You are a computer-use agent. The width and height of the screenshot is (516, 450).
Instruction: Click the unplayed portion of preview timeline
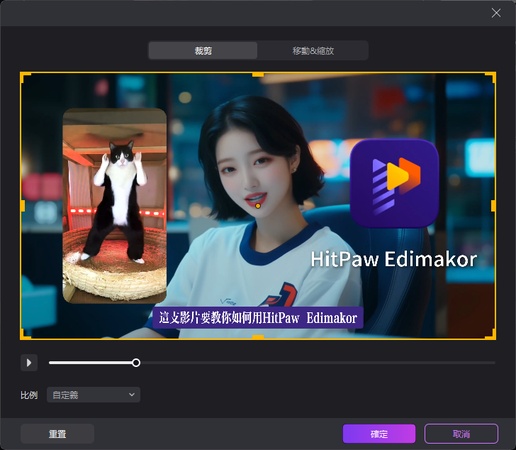[317, 363]
